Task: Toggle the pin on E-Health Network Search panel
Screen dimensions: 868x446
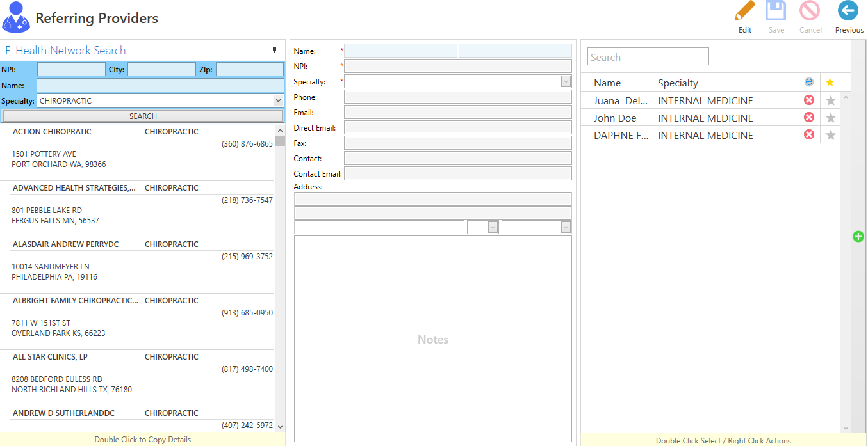Action: point(275,51)
